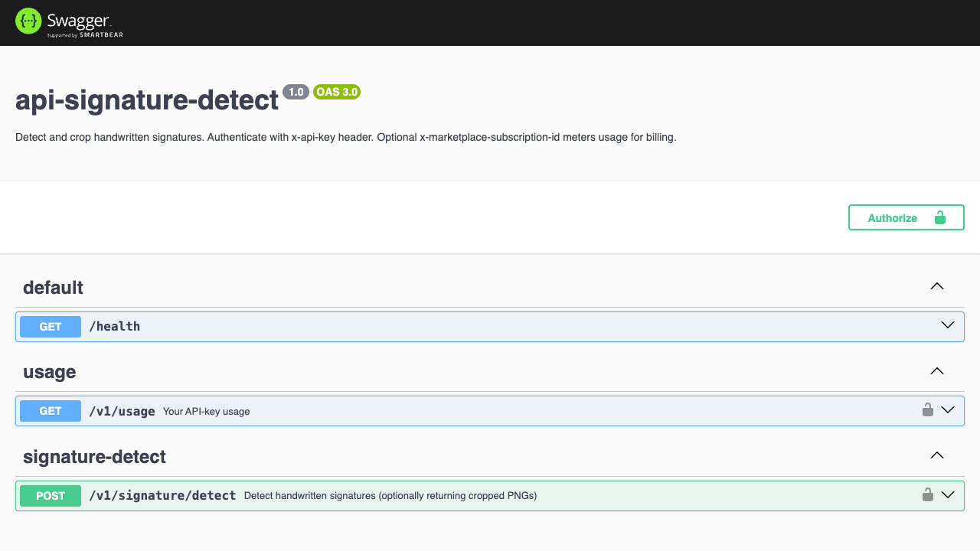Select the default tag heading

pyautogui.click(x=53, y=288)
